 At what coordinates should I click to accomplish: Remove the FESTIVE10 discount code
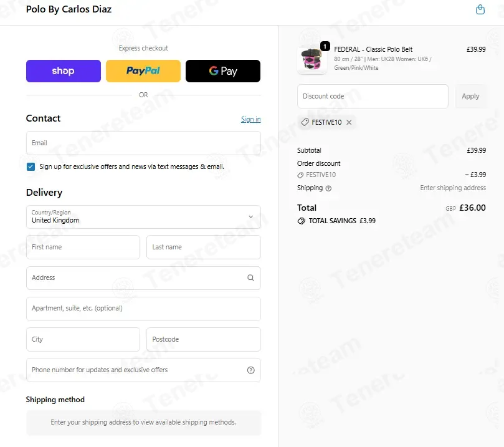pyautogui.click(x=349, y=122)
